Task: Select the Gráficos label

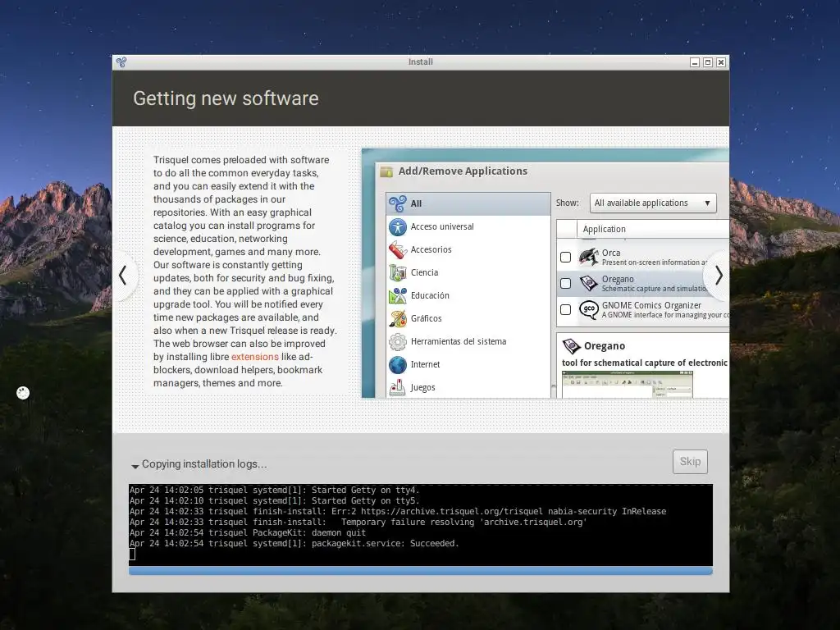Action: pyautogui.click(x=427, y=319)
